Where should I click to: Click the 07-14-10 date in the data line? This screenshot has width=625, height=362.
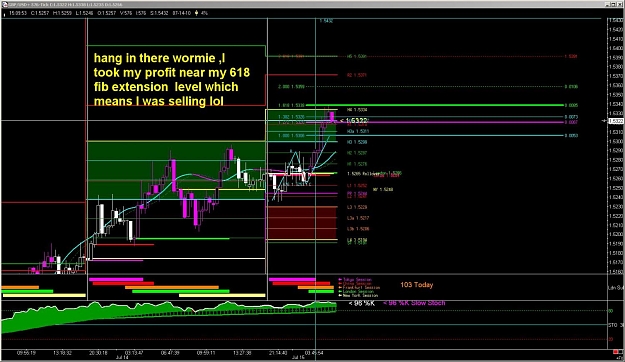click(182, 13)
